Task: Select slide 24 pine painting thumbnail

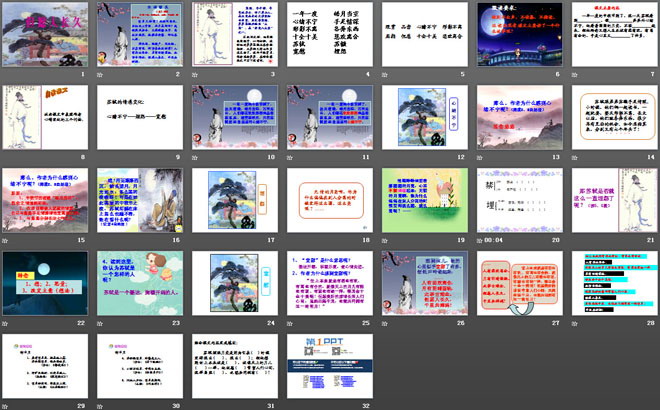Action: coord(235,283)
